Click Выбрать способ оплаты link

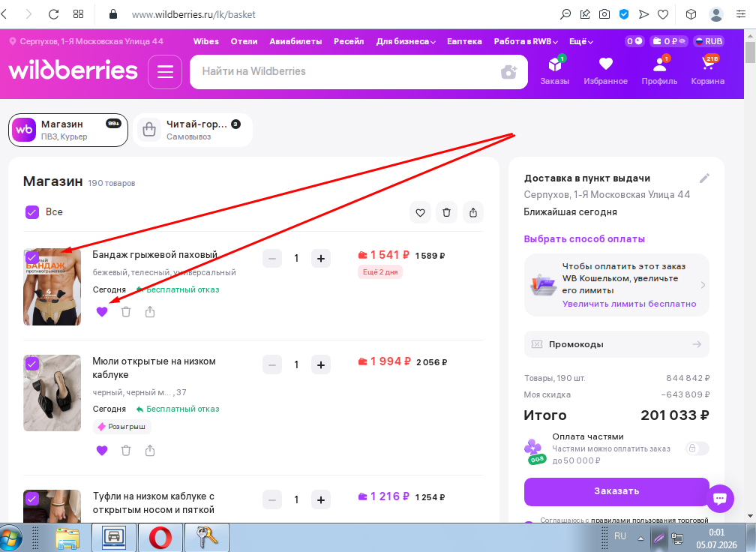pyautogui.click(x=583, y=239)
